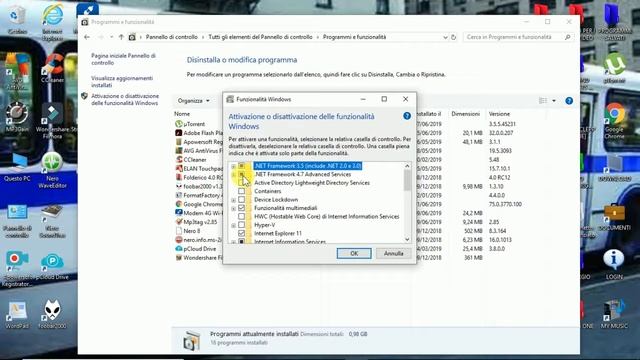
Task: Check the .NET Framework 3.5 checkbox
Action: coord(242,166)
